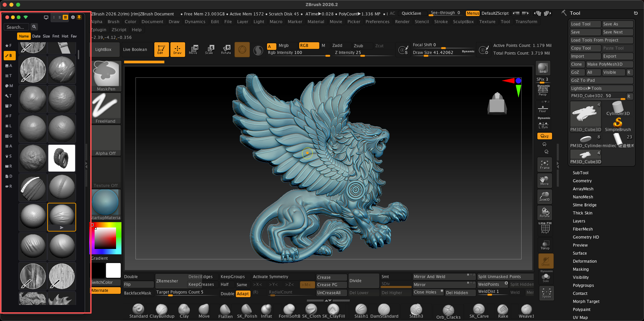Open the FreeHand stroke selector
The image size is (644, 321).
coord(106,109)
